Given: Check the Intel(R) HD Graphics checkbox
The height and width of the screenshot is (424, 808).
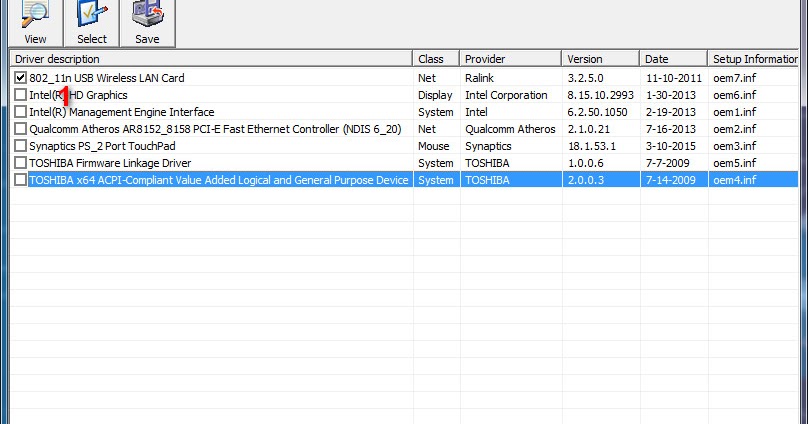Looking at the screenshot, I should click(x=20, y=95).
